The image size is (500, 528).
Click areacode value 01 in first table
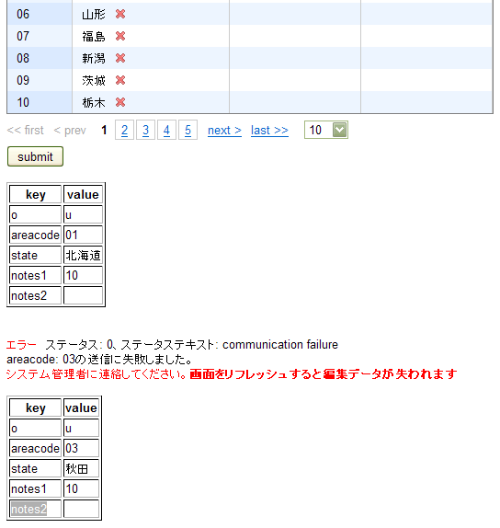[x=83, y=235]
